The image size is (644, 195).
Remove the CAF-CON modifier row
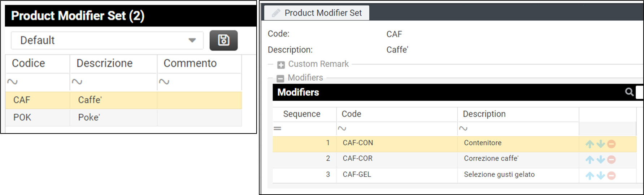coord(611,144)
